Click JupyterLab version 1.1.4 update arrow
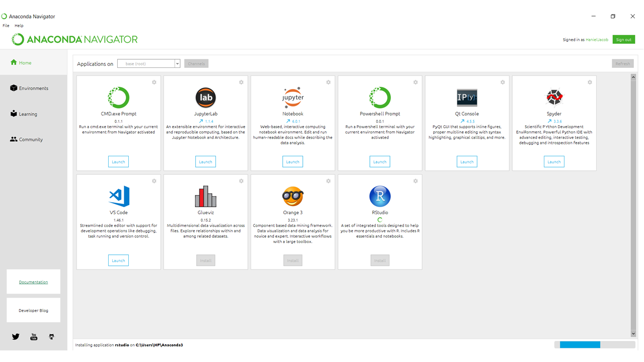This screenshot has width=644, height=362. coord(201,121)
